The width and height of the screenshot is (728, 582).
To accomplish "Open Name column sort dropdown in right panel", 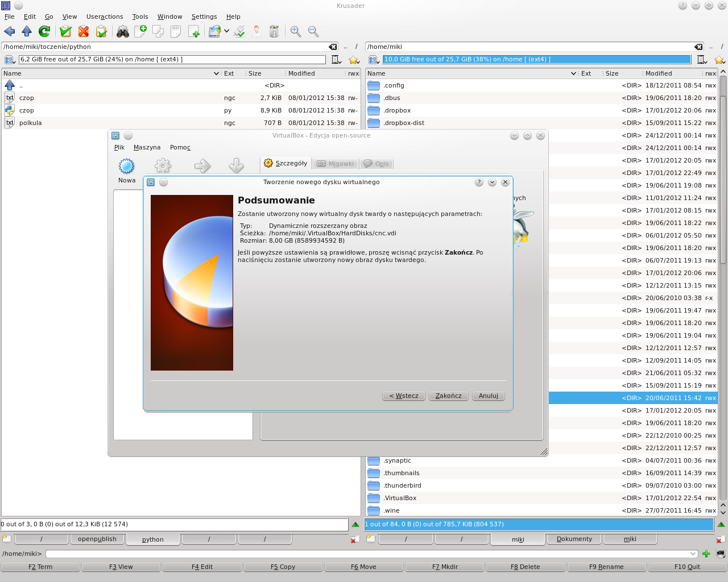I will (573, 73).
